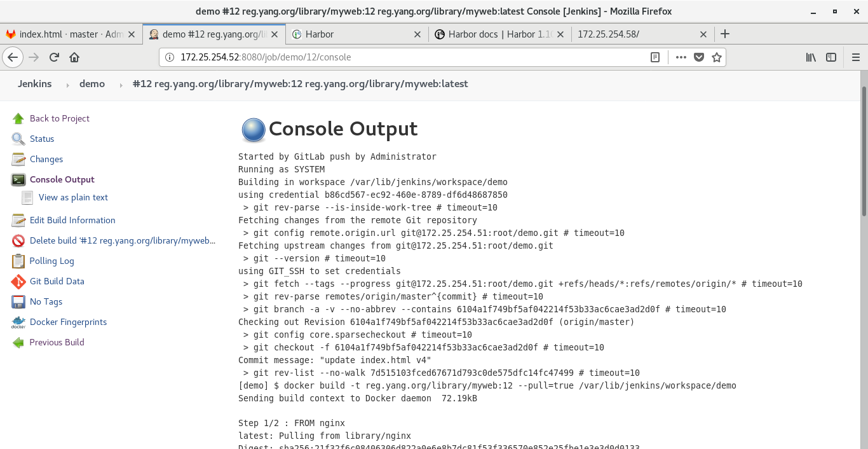
Task: Open the Status link
Action: (x=42, y=139)
